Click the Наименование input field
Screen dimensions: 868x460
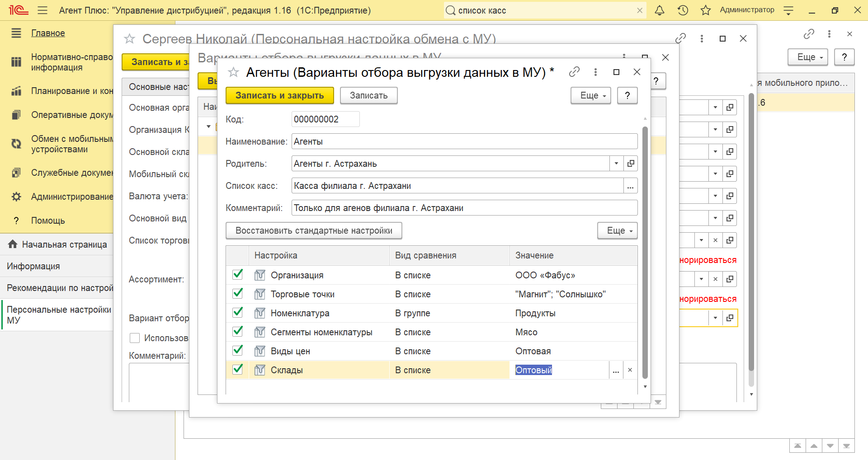tap(465, 141)
